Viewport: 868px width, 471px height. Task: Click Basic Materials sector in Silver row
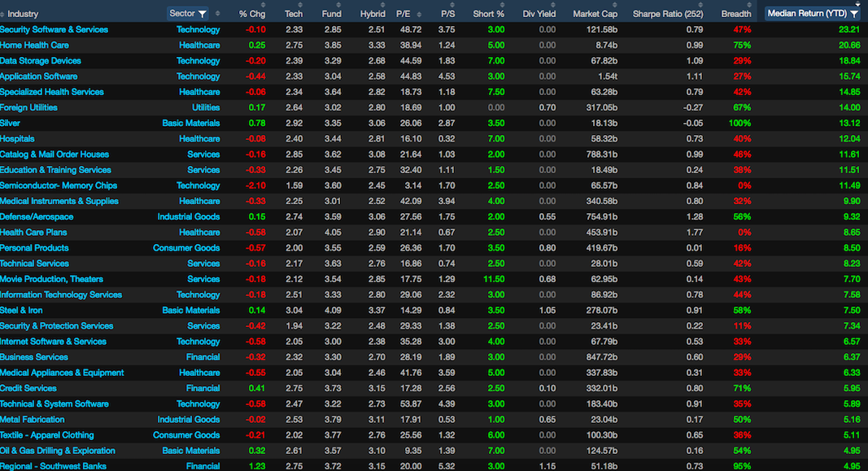pyautogui.click(x=191, y=123)
